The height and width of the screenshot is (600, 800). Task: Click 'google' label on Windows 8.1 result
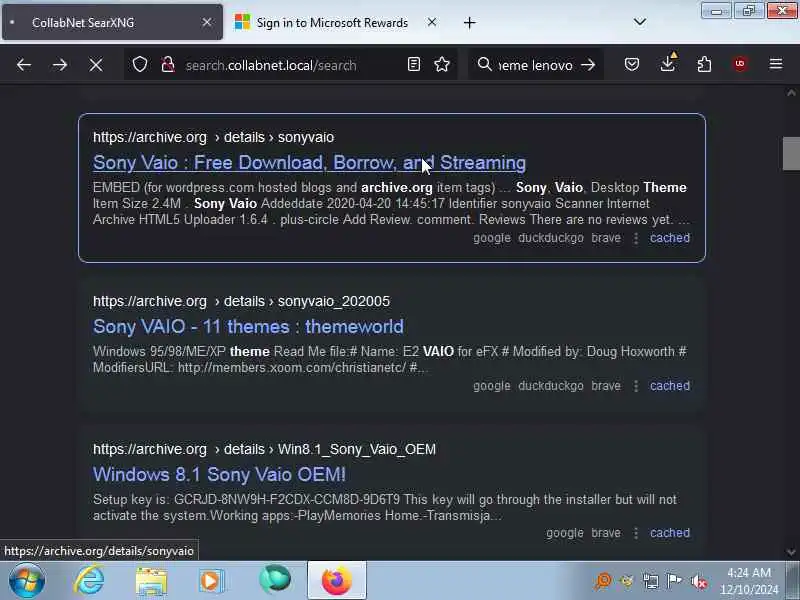click(x=565, y=533)
